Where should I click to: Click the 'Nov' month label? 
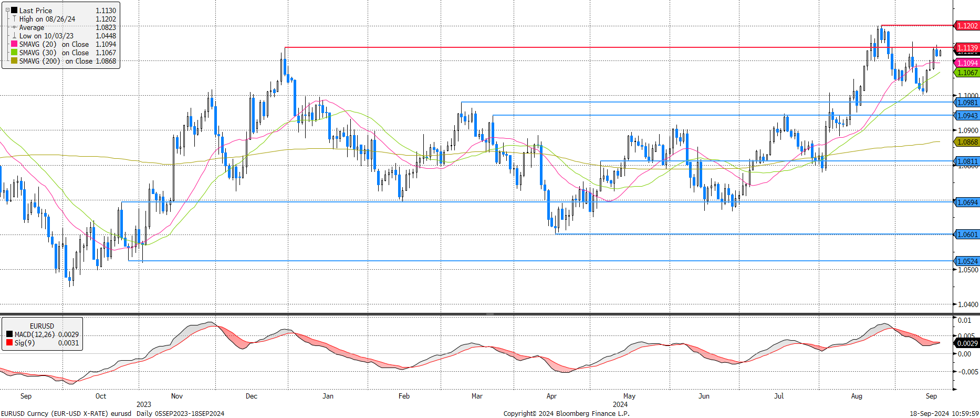(x=177, y=396)
